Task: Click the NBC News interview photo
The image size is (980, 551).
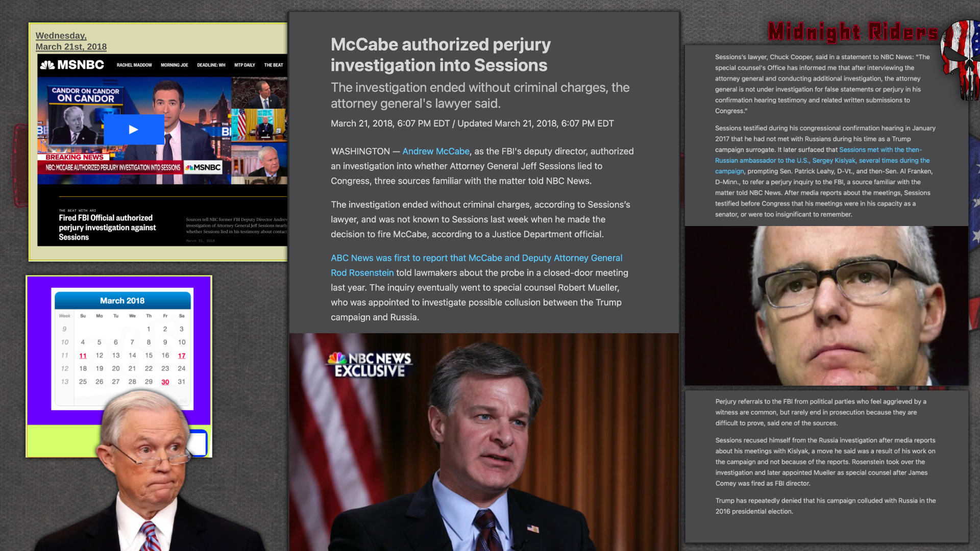Action: click(x=484, y=442)
